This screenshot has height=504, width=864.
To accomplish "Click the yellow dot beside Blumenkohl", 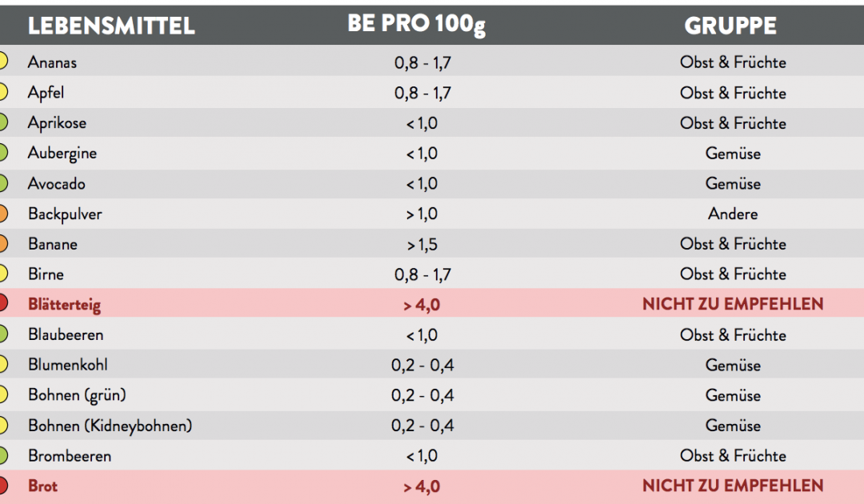I will click(2, 365).
